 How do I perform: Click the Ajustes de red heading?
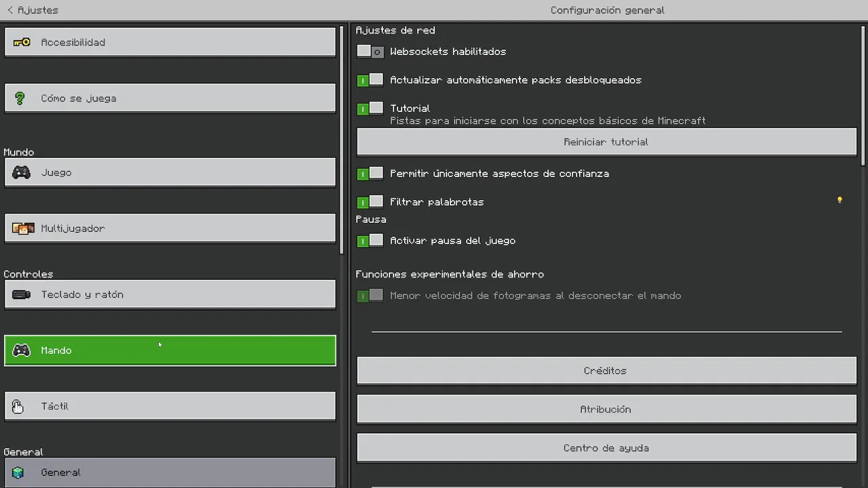395,30
